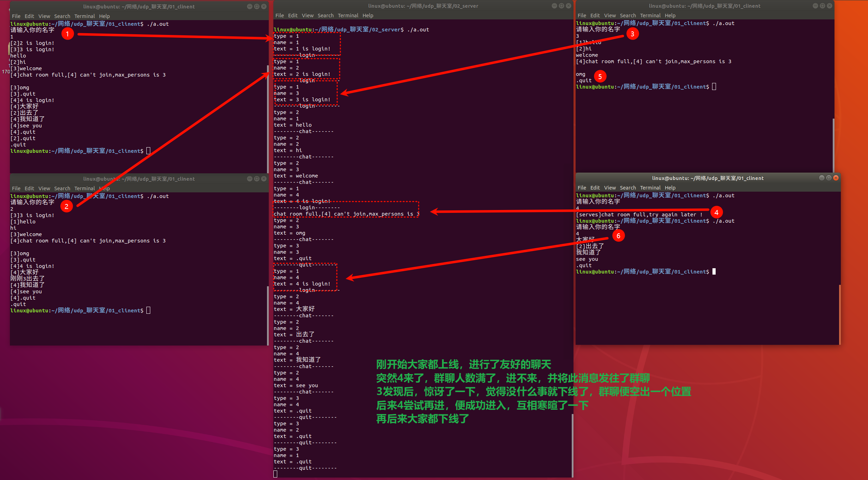Maximize the 02_server terminal window
868x480 pixels.
[x=561, y=6]
